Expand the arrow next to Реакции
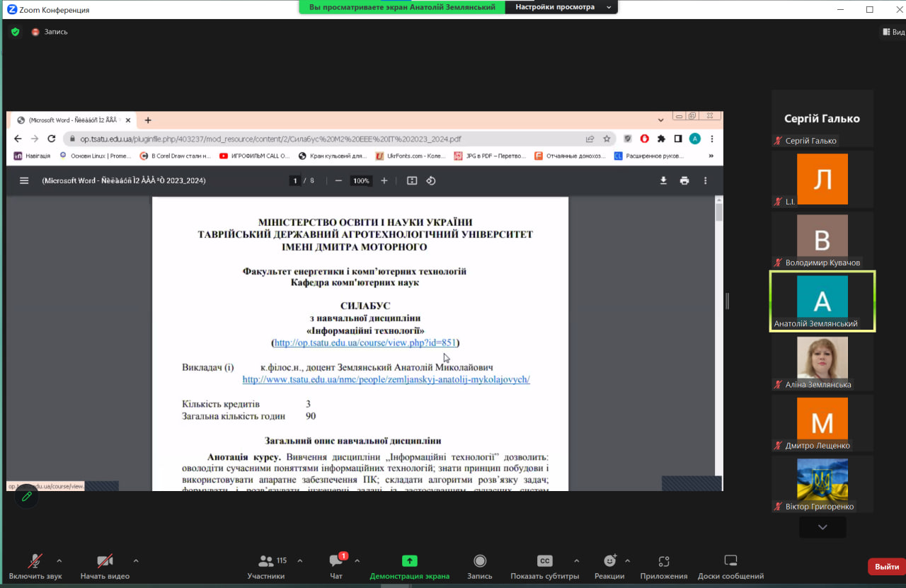Viewport: 906px width, 588px height. [627, 561]
